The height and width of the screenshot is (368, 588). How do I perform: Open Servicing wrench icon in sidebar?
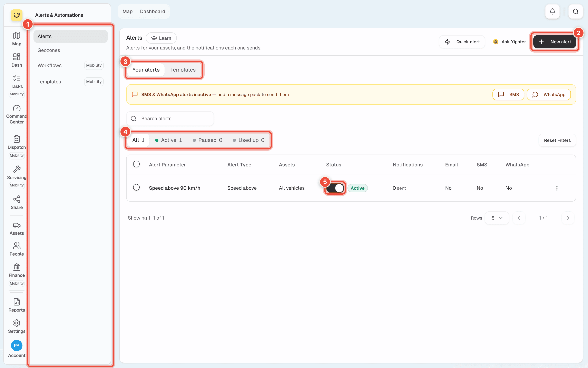17,173
